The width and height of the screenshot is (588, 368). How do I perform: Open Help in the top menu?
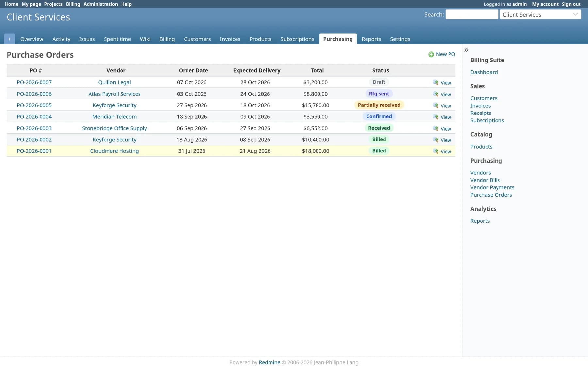pyautogui.click(x=126, y=4)
